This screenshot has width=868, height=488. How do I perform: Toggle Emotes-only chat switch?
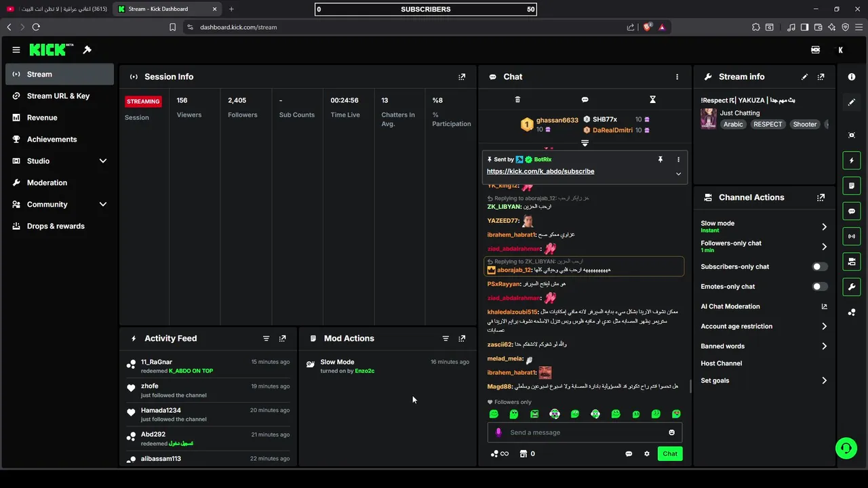[820, 286]
